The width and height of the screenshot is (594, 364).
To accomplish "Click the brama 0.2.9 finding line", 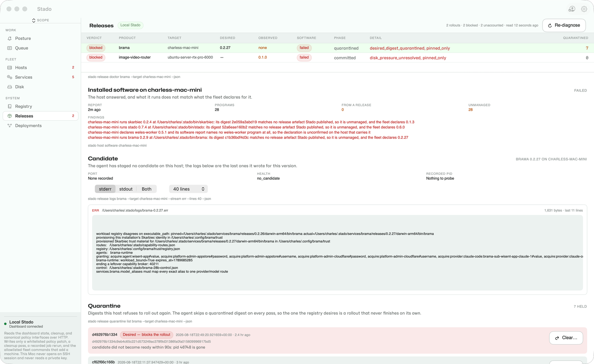I will coord(248,138).
